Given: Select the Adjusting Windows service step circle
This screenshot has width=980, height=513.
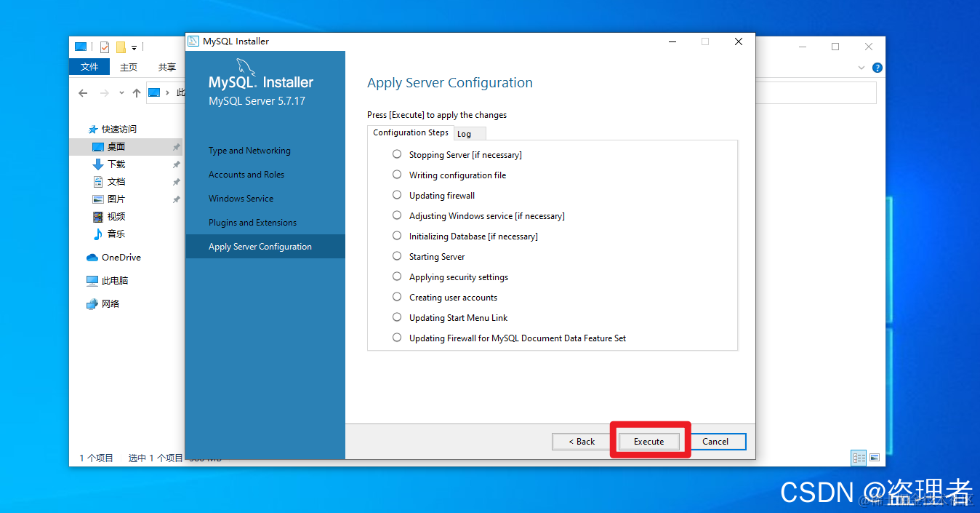Looking at the screenshot, I should coord(397,215).
